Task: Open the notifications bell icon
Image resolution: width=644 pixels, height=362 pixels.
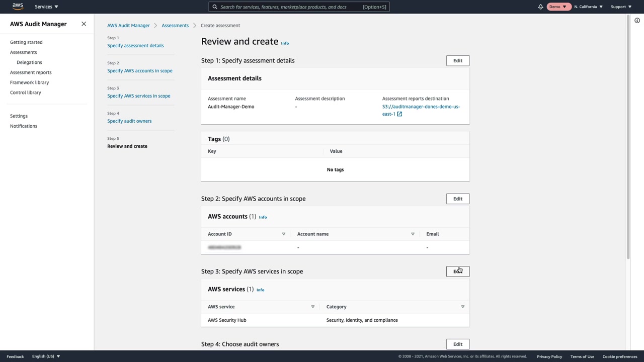Action: click(540, 7)
